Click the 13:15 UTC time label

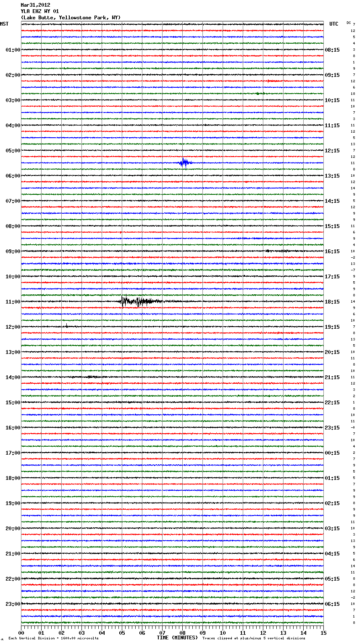point(332,176)
